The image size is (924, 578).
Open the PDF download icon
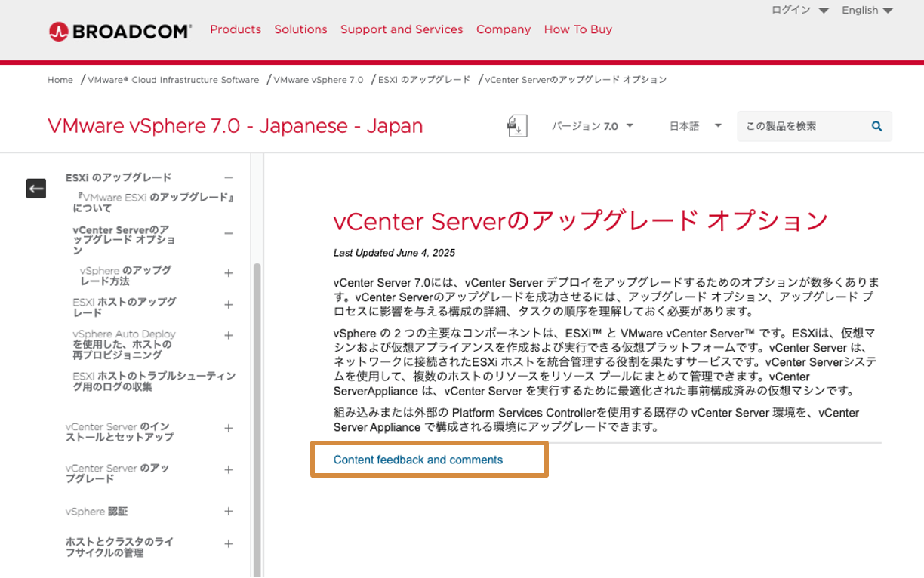pos(517,125)
